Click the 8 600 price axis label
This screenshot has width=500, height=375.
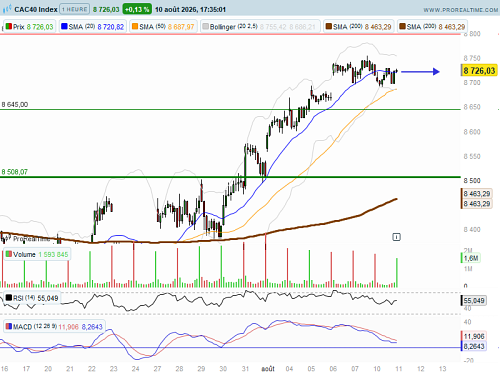[x=472, y=132]
